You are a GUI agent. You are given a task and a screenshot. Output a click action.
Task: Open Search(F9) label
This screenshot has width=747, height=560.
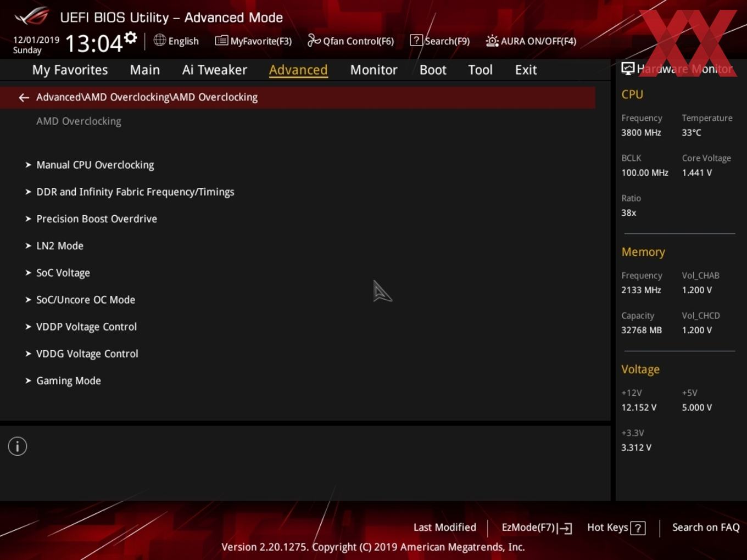pyautogui.click(x=447, y=41)
